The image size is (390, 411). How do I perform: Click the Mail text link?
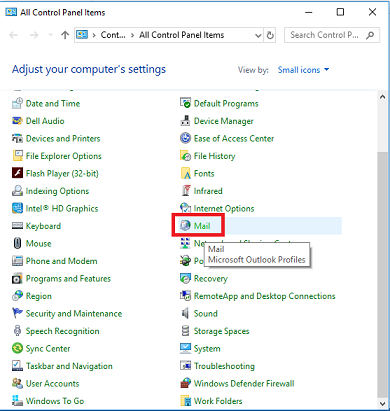click(202, 226)
